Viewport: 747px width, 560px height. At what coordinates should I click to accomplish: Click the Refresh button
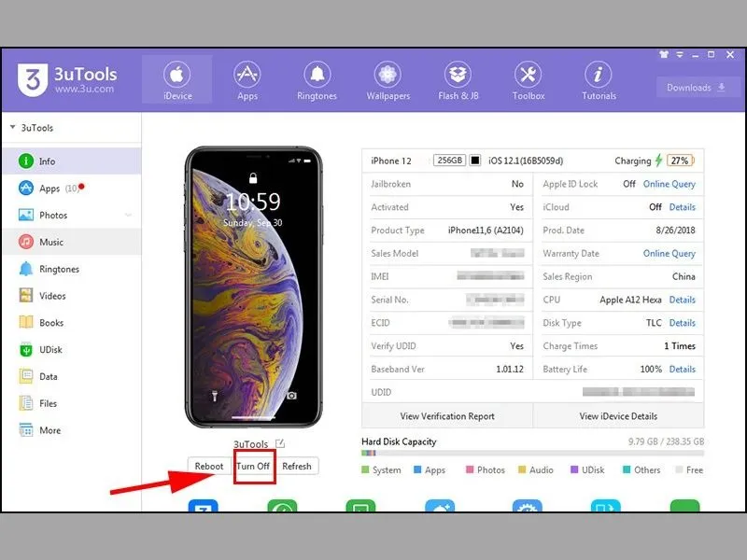296,466
